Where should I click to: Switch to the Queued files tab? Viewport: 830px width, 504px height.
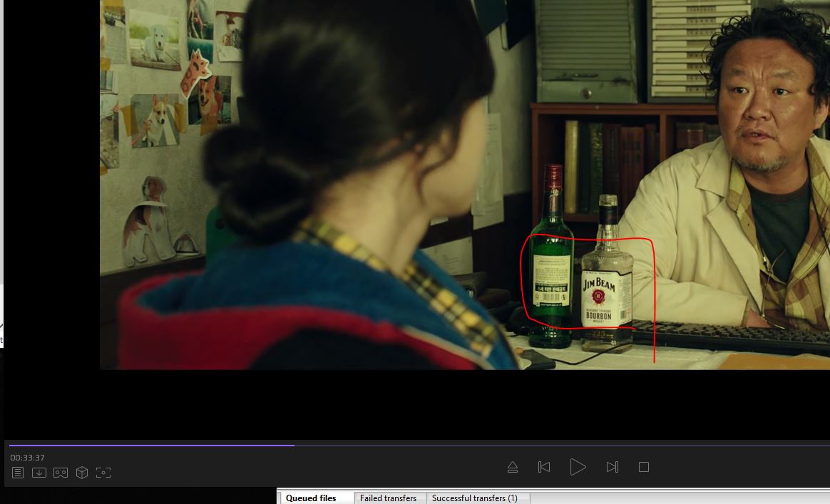click(x=311, y=498)
